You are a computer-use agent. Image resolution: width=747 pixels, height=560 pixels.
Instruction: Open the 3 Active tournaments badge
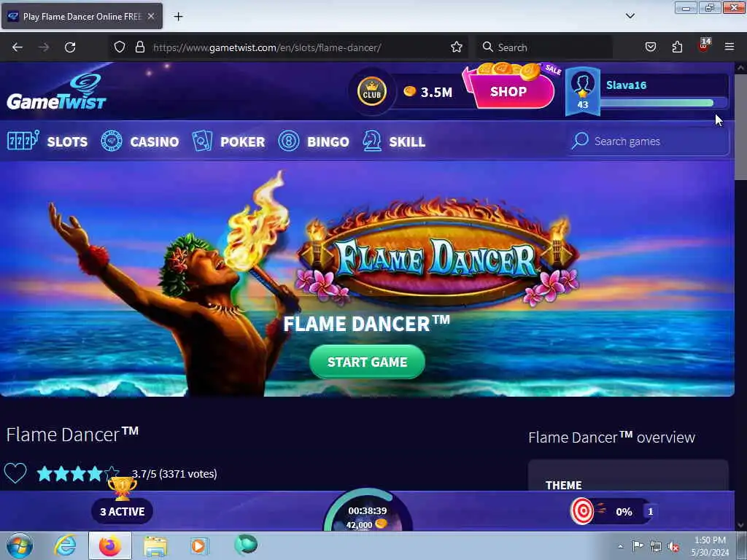point(122,511)
